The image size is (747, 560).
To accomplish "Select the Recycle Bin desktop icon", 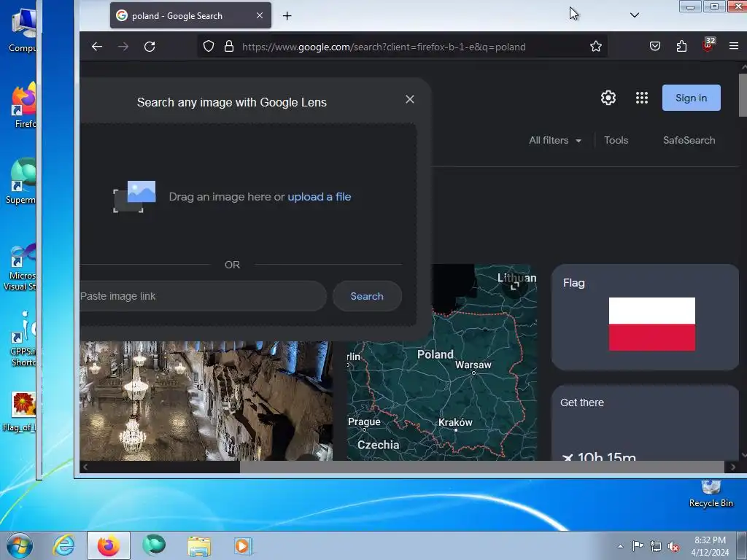I will coord(711,495).
